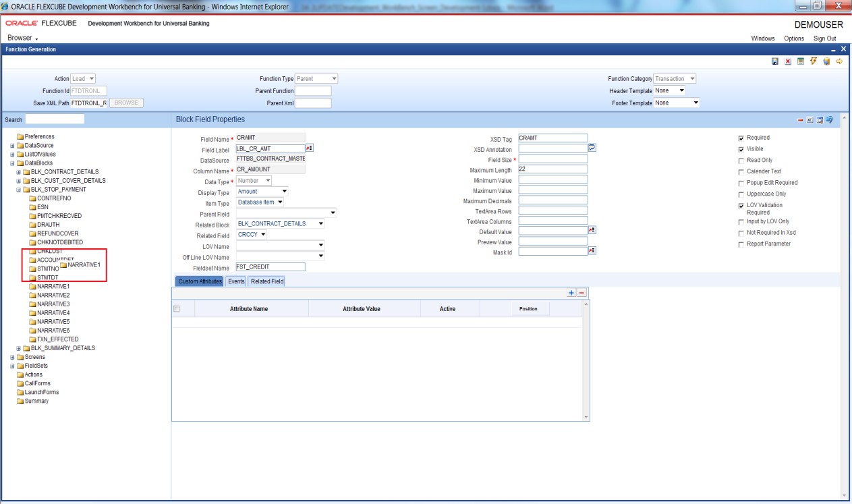Switch to the Related Field tab

coord(267,281)
